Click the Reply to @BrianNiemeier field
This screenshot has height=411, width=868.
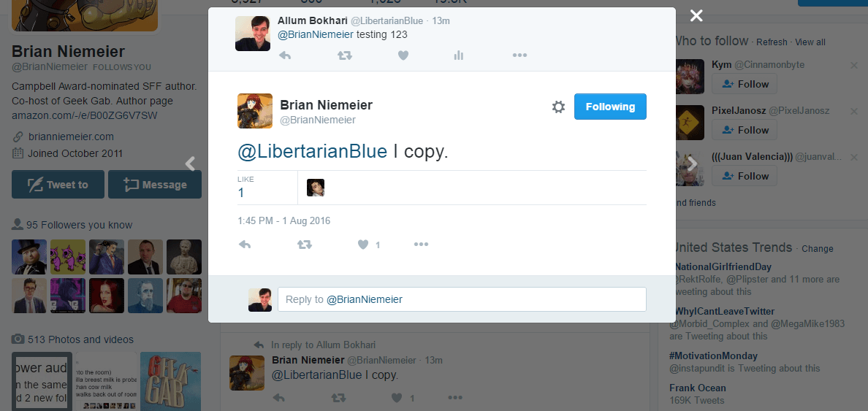462,299
